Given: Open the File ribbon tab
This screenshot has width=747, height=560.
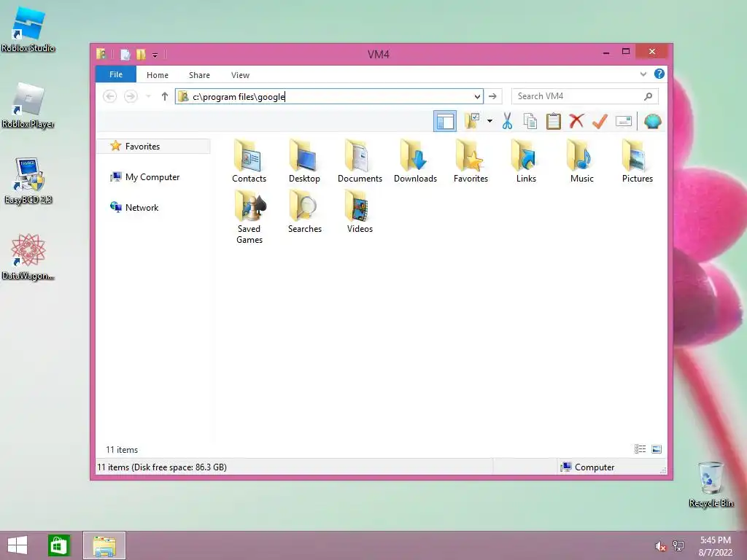Looking at the screenshot, I should [116, 75].
